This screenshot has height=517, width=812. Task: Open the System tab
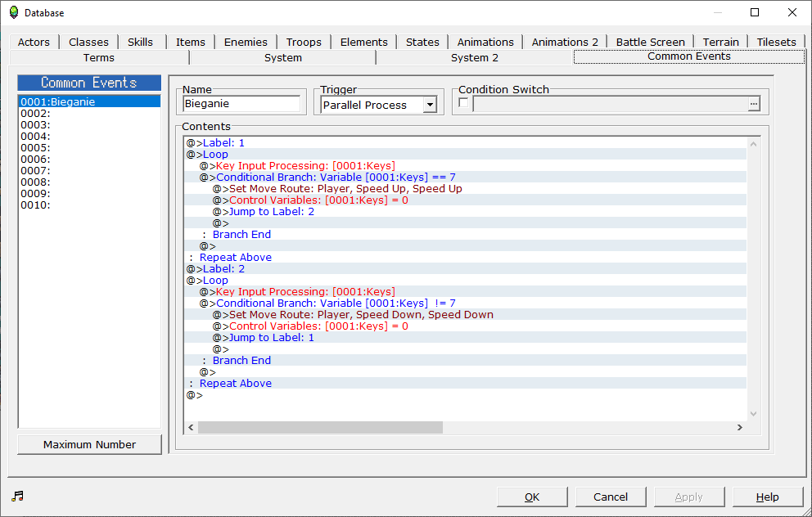[282, 57]
